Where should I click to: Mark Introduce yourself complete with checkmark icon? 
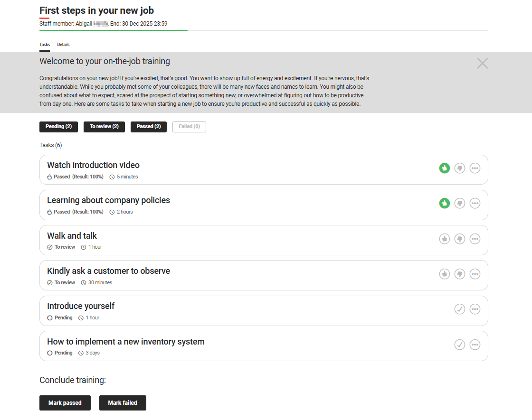point(459,309)
